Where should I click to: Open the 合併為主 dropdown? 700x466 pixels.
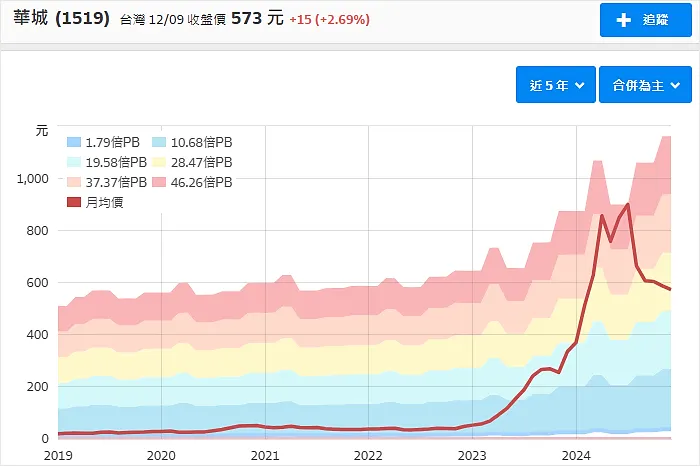point(645,85)
